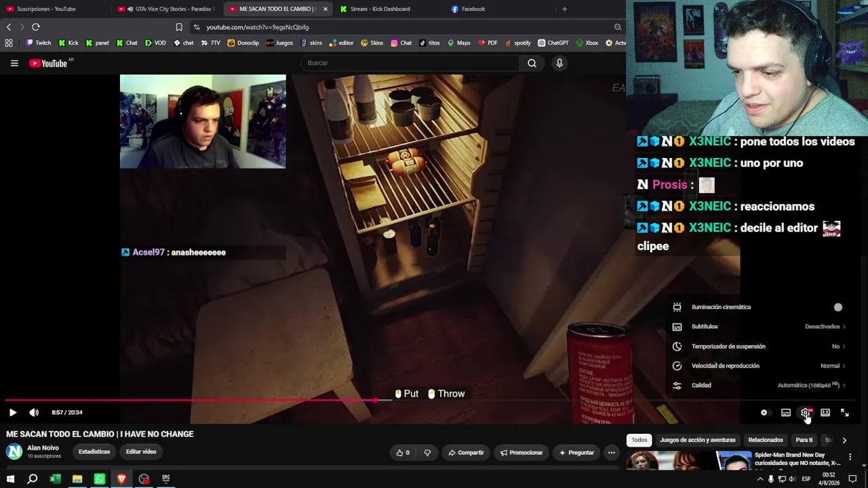Open a new browser tab

pyautogui.click(x=564, y=9)
